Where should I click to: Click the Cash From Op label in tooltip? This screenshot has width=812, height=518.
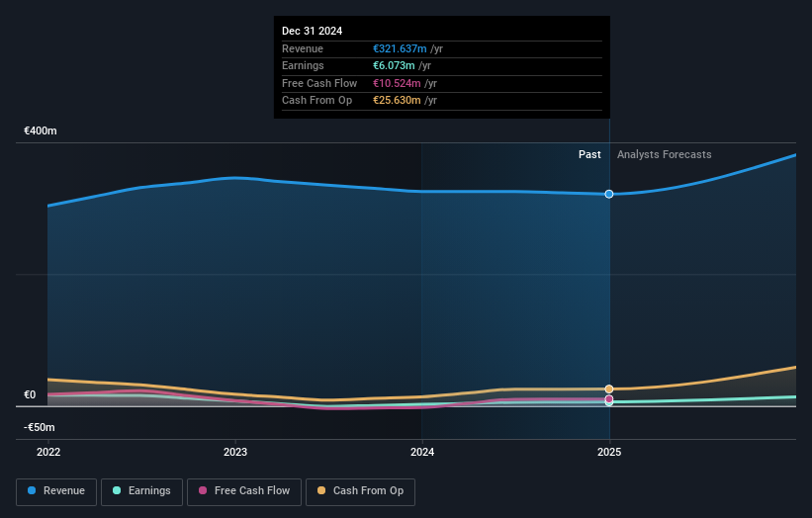coord(316,101)
